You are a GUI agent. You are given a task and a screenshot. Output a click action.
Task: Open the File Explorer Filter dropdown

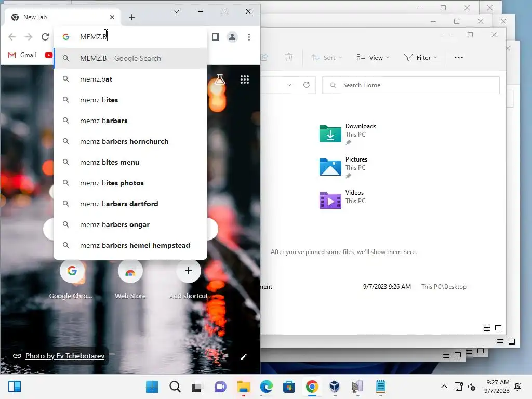pyautogui.click(x=420, y=58)
